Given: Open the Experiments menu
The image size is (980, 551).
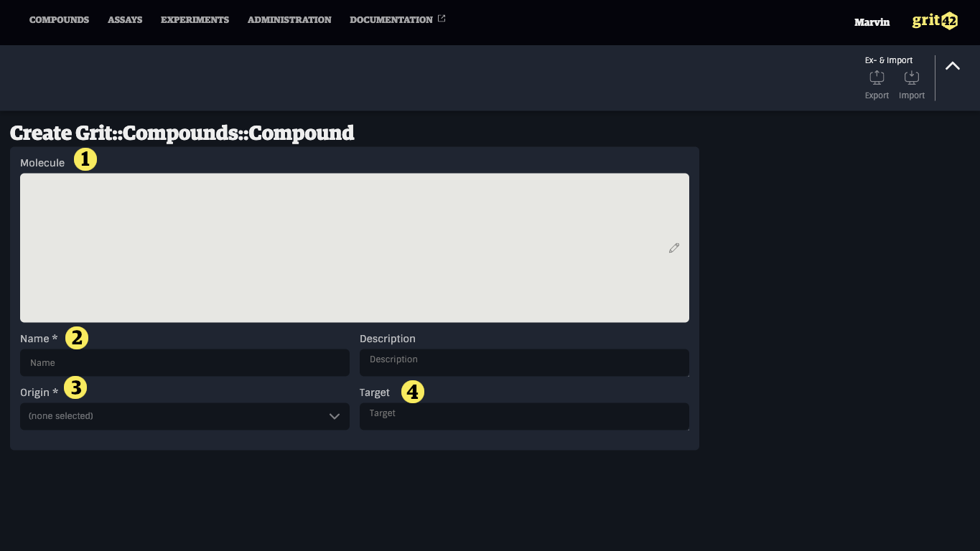Looking at the screenshot, I should pos(195,20).
